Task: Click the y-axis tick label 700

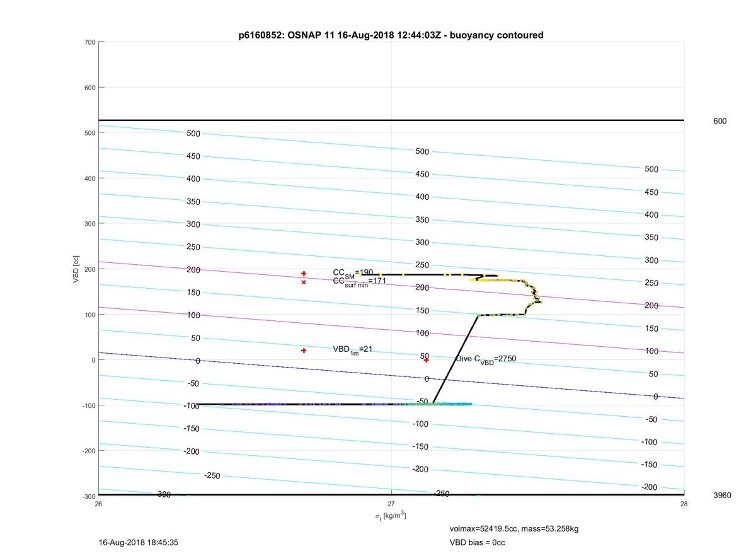Action: [x=89, y=42]
